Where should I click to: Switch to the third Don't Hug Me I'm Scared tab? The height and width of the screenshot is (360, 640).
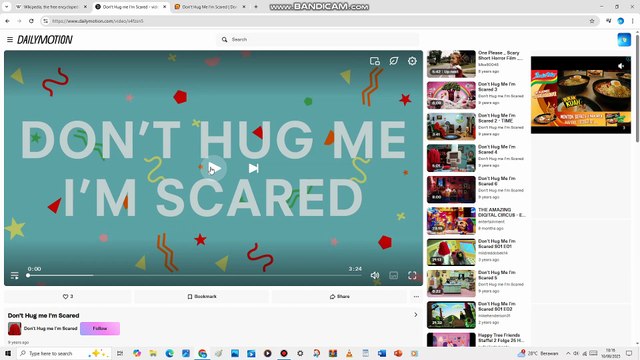pyautogui.click(x=209, y=7)
